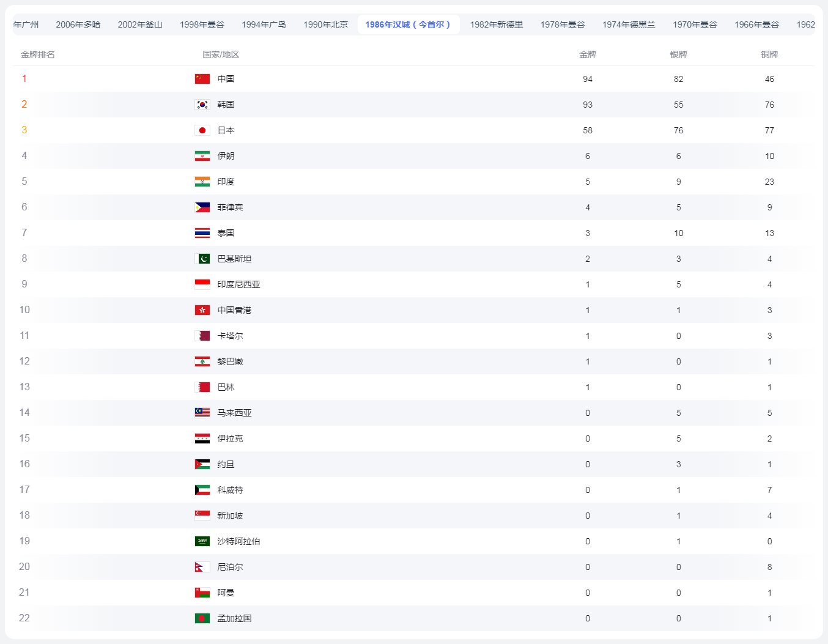The image size is (828, 644).
Task: Click the region name 中国香港
Action: [234, 310]
